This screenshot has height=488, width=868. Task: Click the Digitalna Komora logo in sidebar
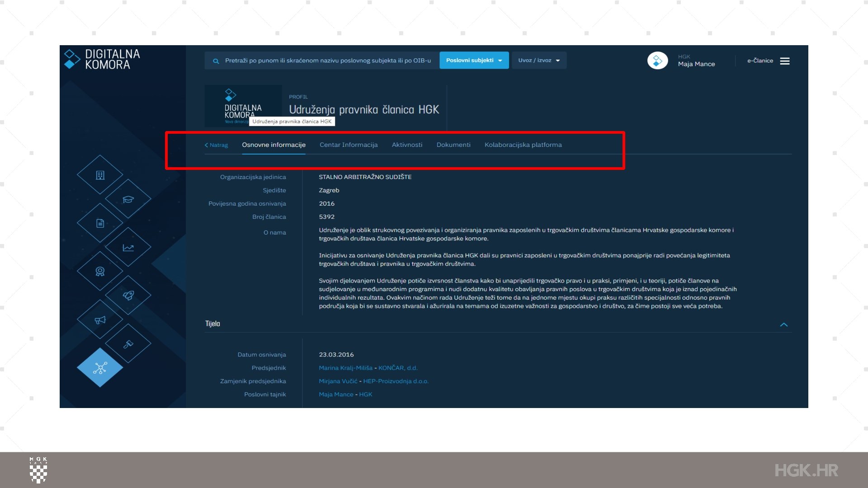(102, 59)
